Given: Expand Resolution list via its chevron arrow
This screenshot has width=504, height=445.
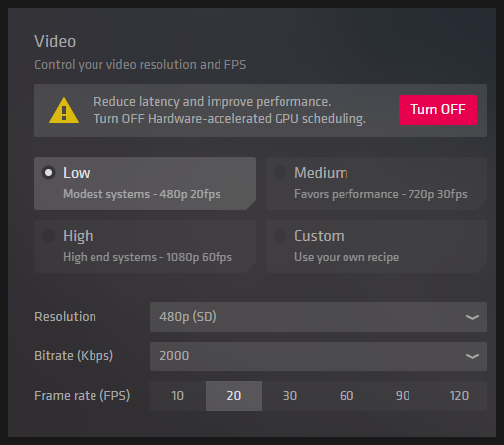Looking at the screenshot, I should tap(472, 317).
